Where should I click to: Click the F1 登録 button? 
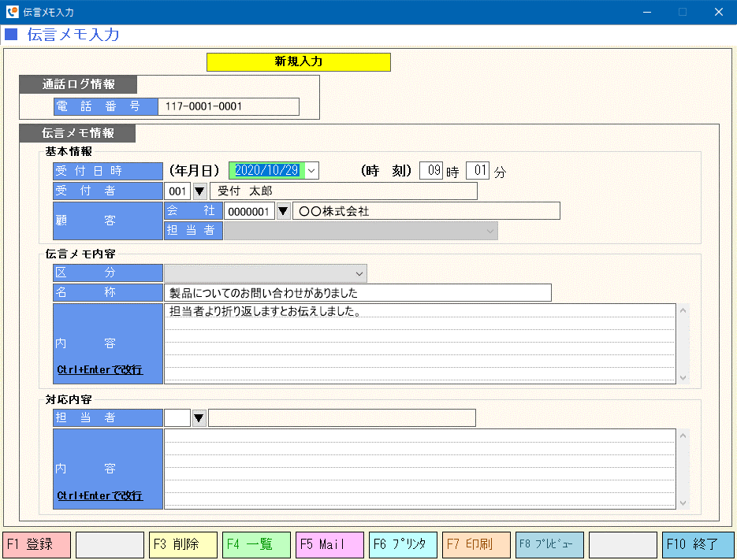point(37,544)
